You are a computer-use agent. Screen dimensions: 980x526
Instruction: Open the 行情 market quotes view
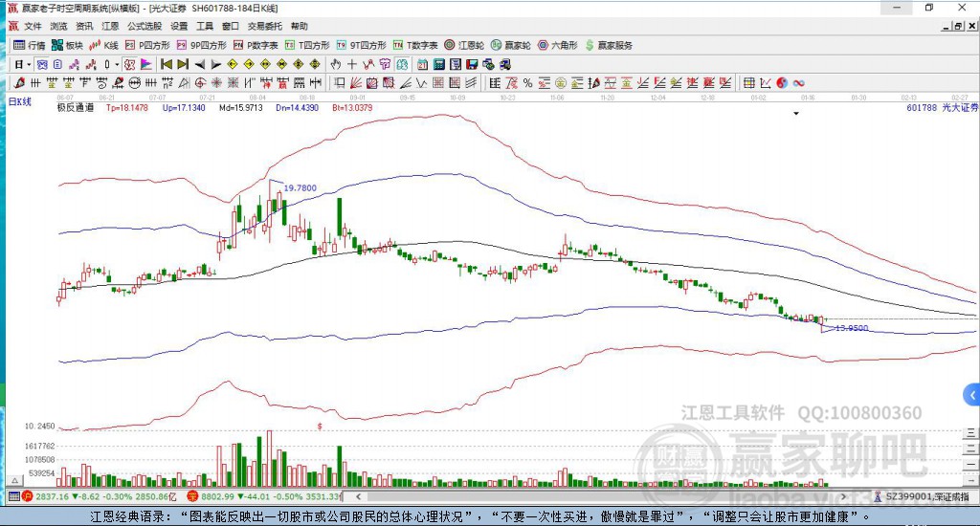30,45
